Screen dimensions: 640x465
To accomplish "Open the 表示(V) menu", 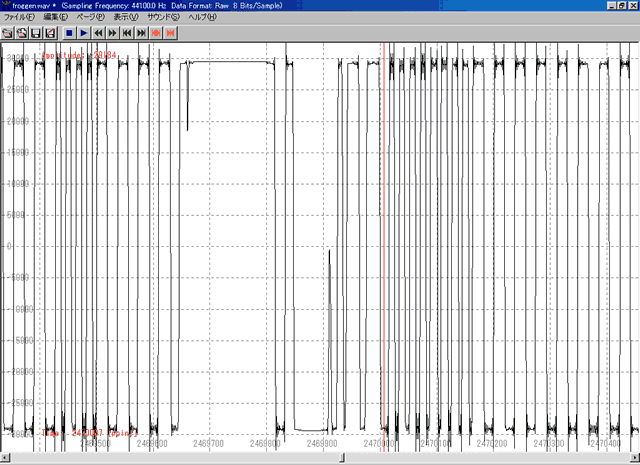I will (x=127, y=18).
